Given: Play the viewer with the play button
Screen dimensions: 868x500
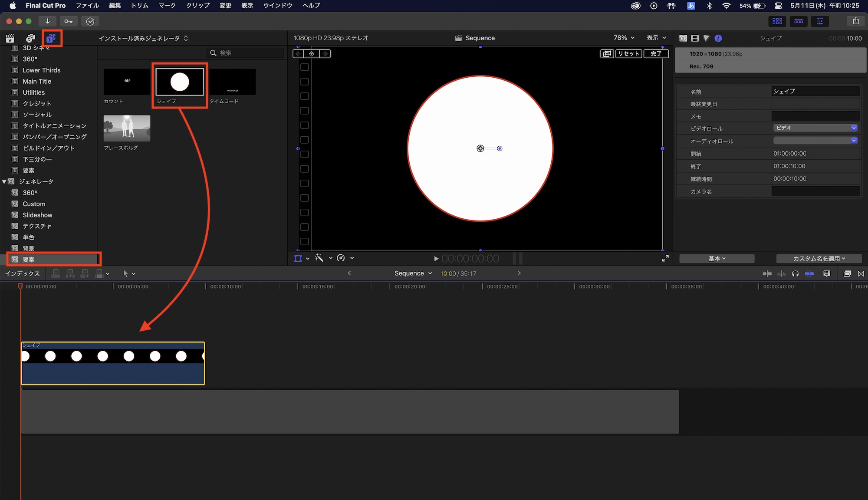Looking at the screenshot, I should [436, 259].
